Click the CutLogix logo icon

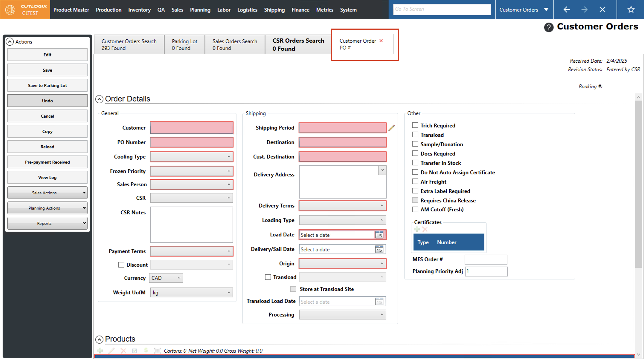10,10
